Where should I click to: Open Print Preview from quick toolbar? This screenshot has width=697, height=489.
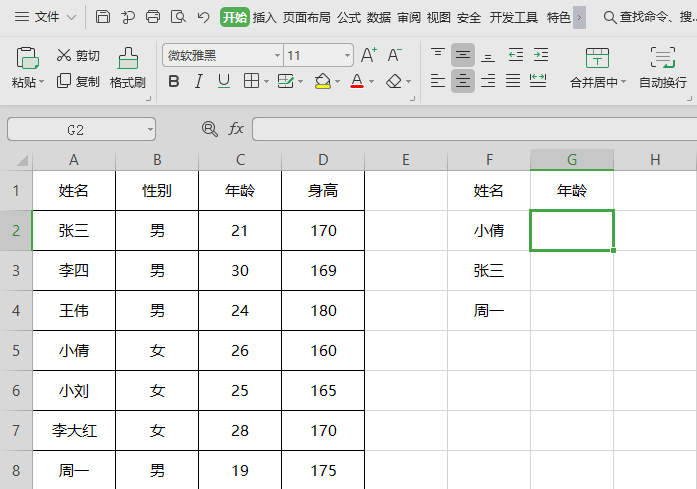178,17
